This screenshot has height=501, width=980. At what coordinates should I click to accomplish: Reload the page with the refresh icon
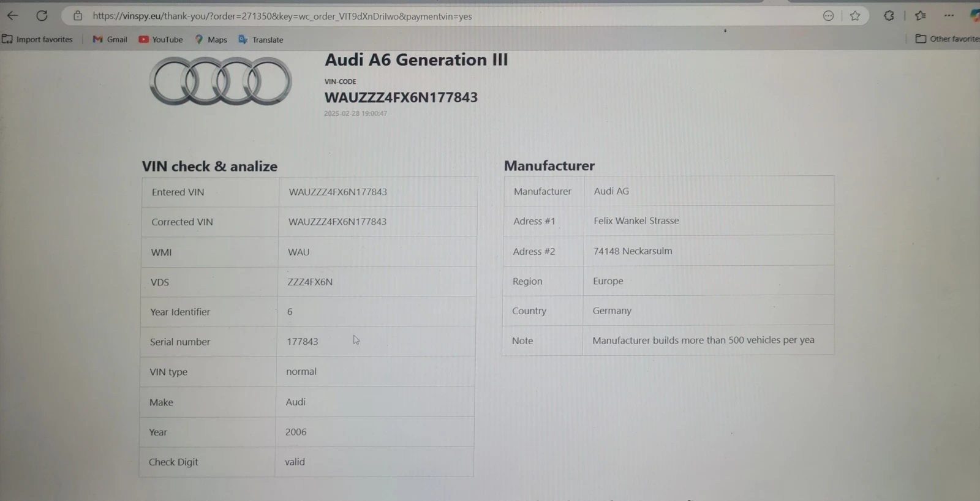(x=42, y=16)
